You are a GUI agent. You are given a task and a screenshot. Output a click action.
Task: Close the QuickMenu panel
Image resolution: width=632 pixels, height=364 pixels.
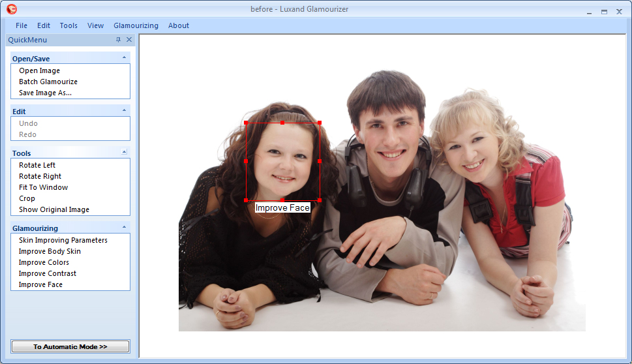point(128,40)
